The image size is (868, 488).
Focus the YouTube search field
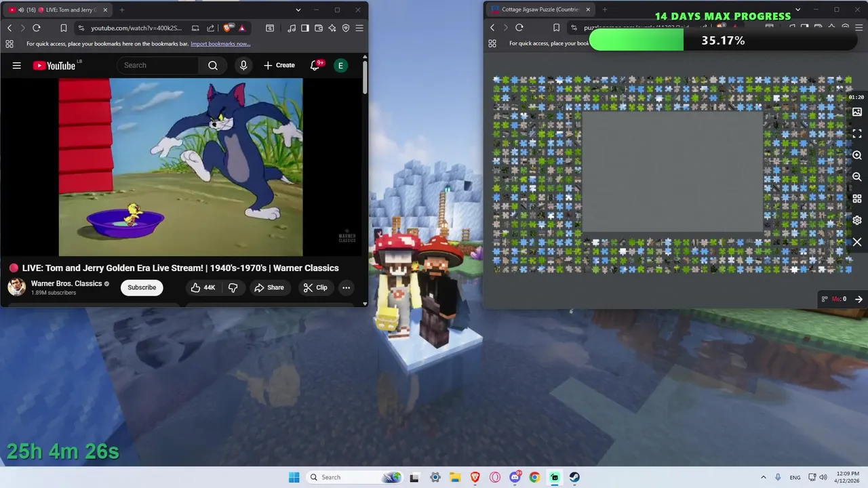pos(158,65)
